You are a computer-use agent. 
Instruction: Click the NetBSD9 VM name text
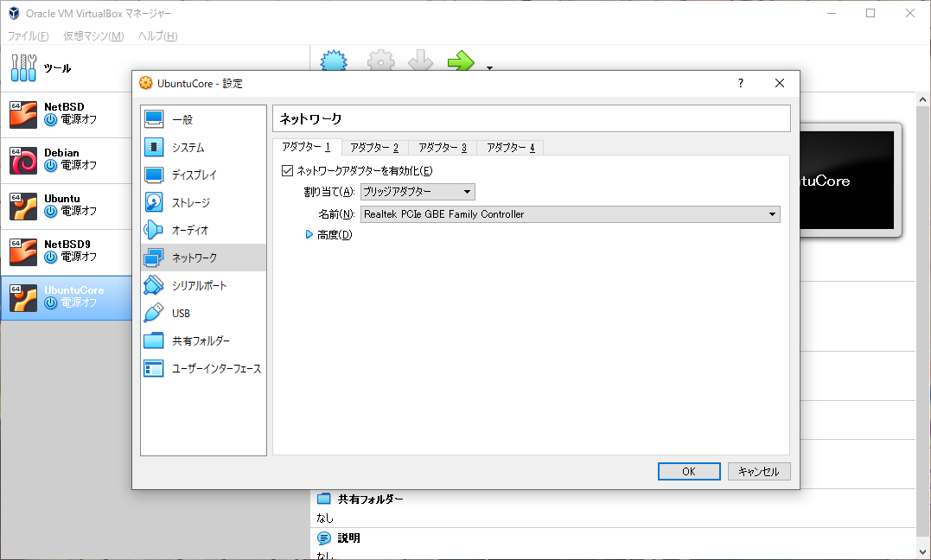67,244
